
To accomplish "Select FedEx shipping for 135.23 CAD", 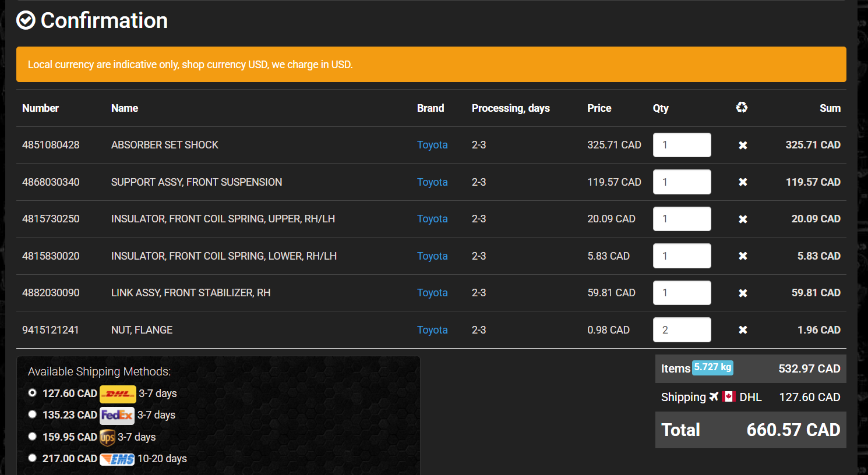I will (33, 414).
